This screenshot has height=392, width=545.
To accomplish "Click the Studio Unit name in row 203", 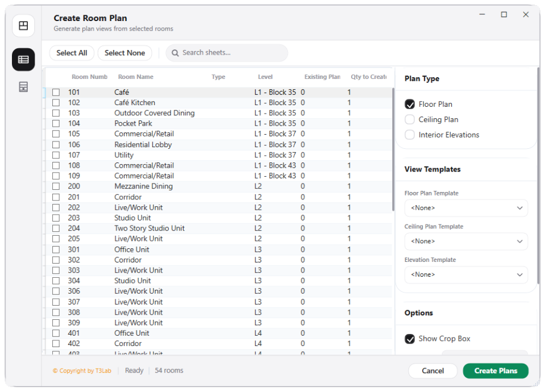I will click(132, 218).
